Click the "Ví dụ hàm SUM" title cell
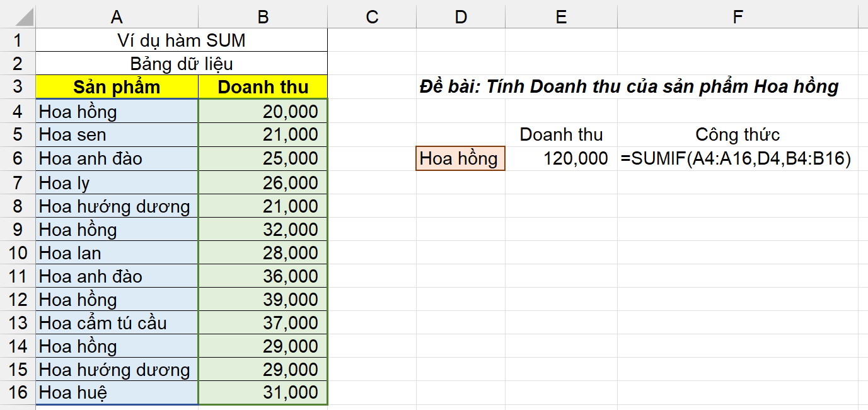The width and height of the screenshot is (868, 410). coord(182,40)
